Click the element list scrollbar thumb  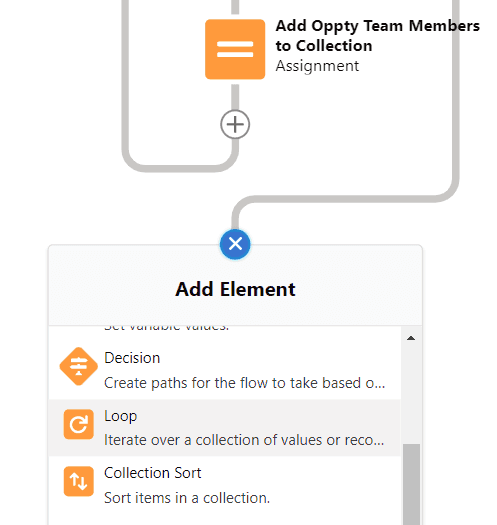(x=411, y=484)
